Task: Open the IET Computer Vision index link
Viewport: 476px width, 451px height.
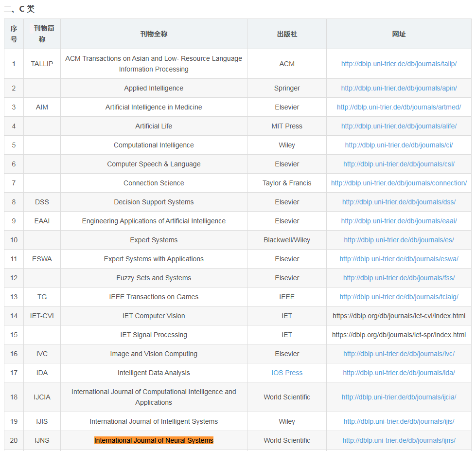Action: click(399, 316)
